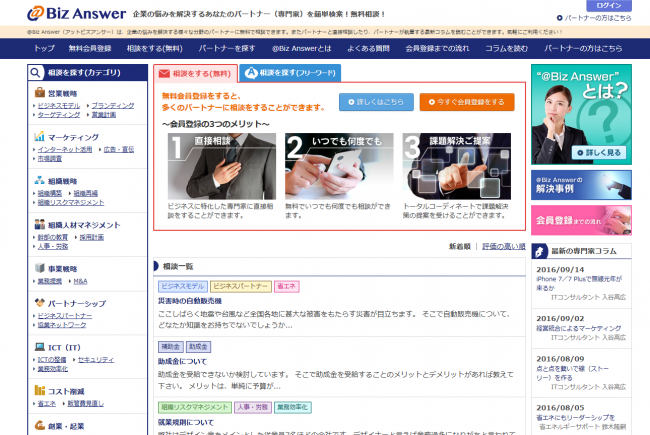This screenshot has width=650, height=435.
Task: Select the 新着順 sort option
Action: point(460,246)
